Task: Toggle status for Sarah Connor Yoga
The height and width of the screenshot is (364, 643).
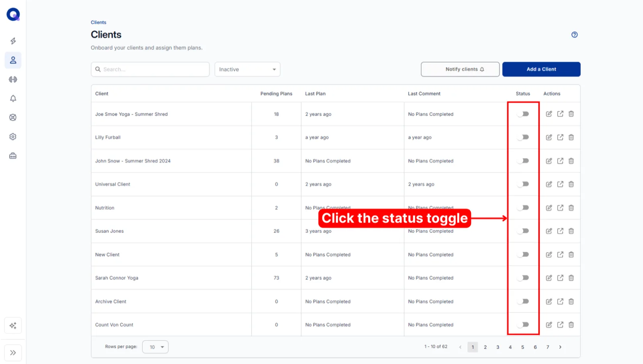Action: coord(523,278)
